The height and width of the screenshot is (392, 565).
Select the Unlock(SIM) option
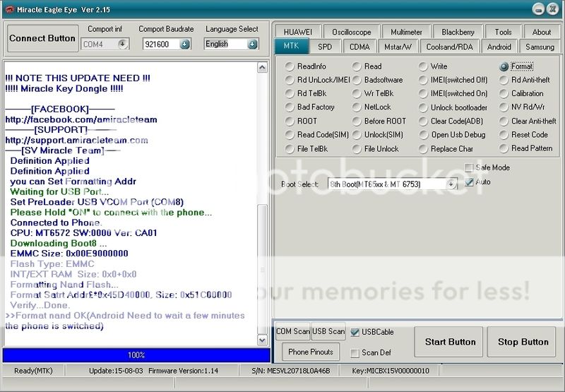pos(378,135)
